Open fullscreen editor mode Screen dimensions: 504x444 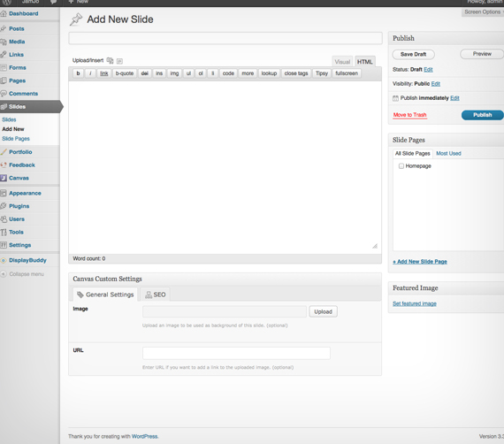(x=347, y=73)
